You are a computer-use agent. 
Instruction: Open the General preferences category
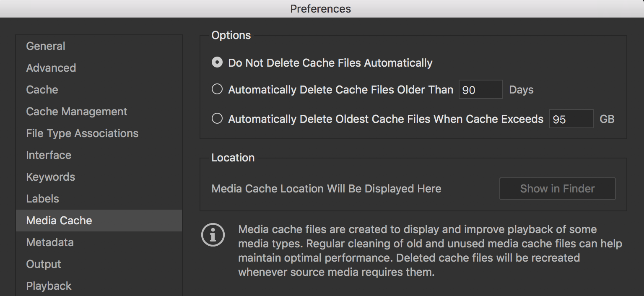click(x=46, y=46)
